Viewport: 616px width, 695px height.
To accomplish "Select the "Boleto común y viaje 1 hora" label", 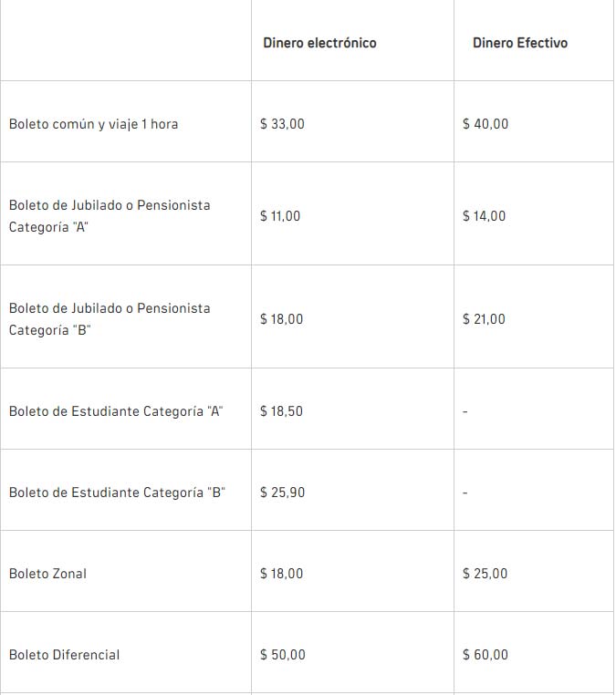I will (x=93, y=124).
